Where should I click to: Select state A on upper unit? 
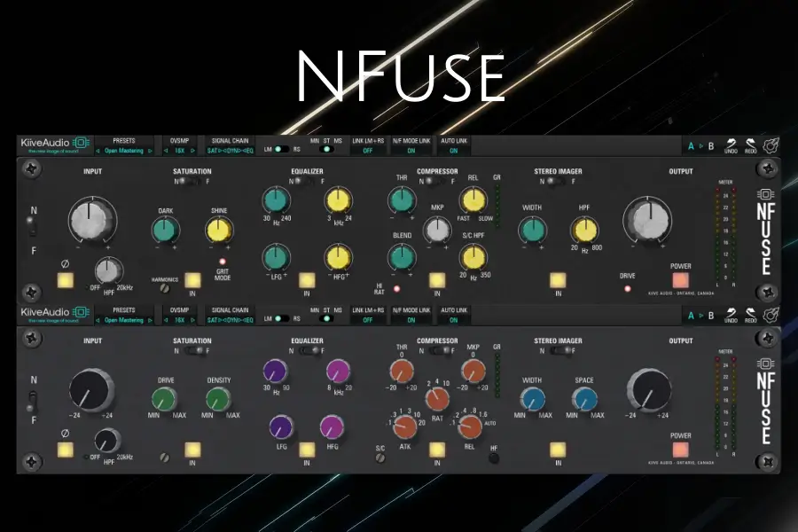click(691, 146)
